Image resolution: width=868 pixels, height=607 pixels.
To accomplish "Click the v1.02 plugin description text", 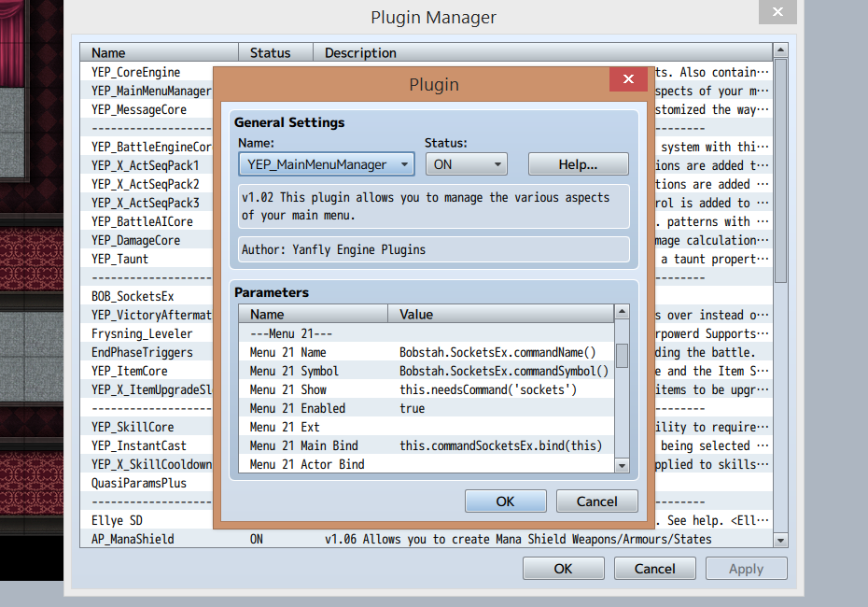I will click(x=434, y=206).
